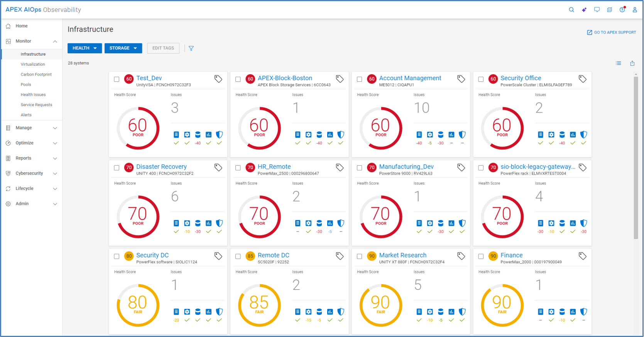Open the help question-mark icon
The width and height of the screenshot is (644, 337).
point(622,10)
